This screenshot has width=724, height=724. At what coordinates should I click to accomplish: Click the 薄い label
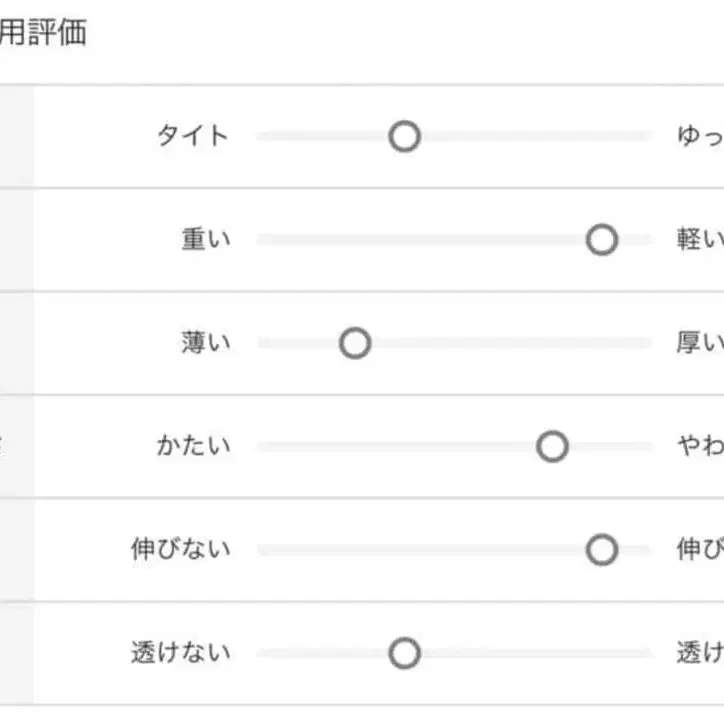tap(205, 343)
